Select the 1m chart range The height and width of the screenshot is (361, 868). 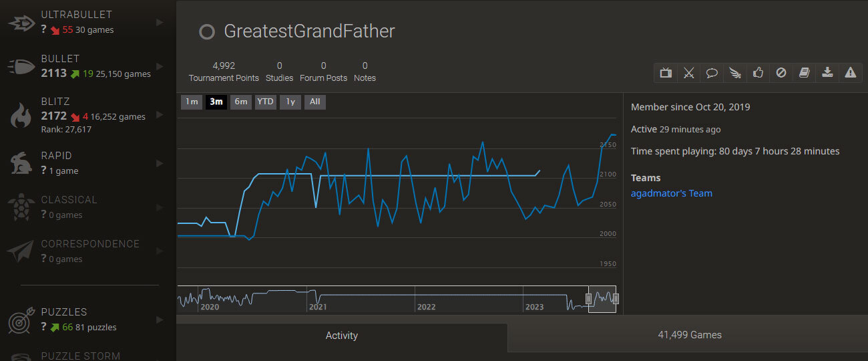192,102
